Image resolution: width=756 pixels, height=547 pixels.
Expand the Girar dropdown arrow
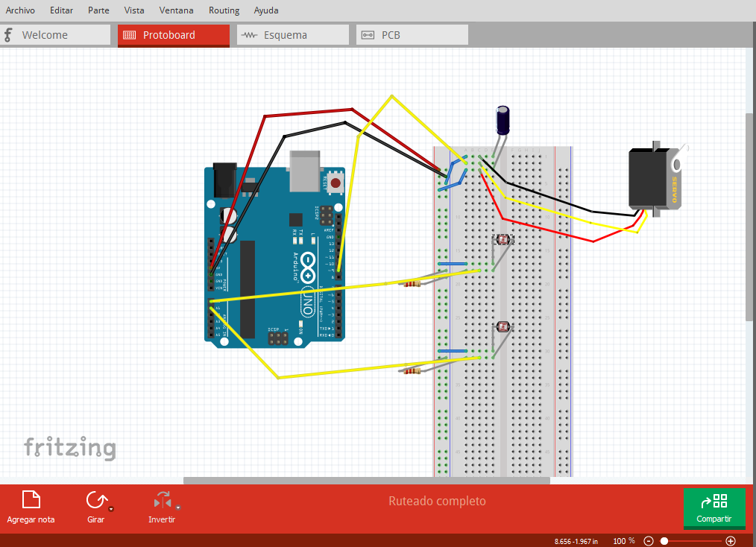[111, 509]
